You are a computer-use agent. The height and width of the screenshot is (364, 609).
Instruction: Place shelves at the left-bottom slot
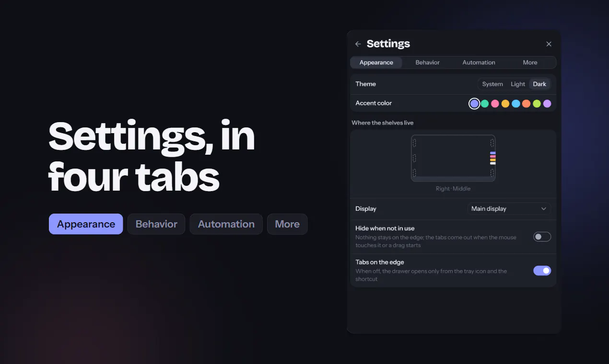tap(414, 172)
